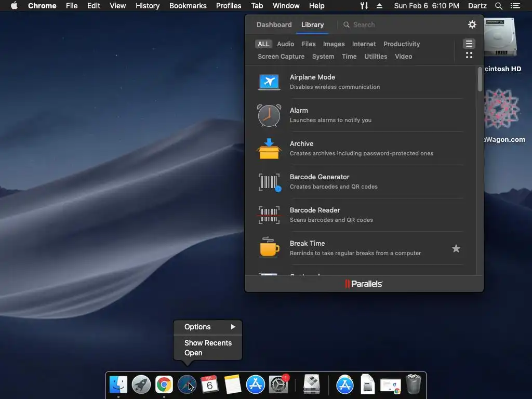This screenshot has width=532, height=399.
Task: Filter tools by ALL category
Action: [263, 44]
